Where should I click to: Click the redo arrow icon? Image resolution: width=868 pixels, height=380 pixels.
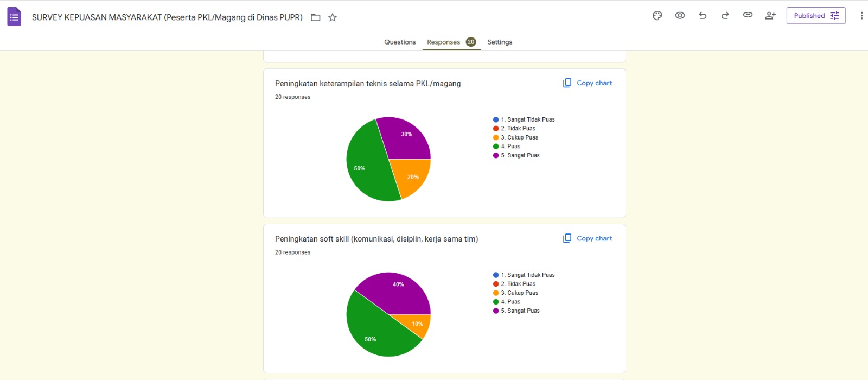click(725, 16)
